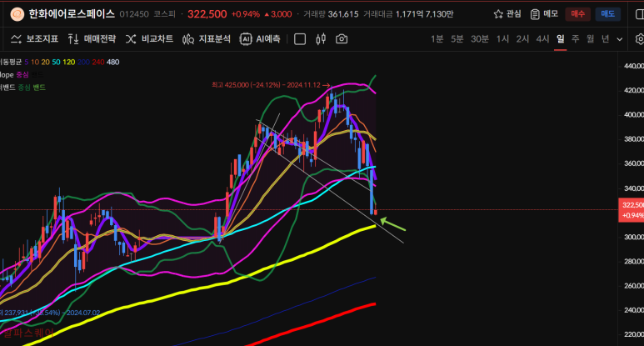Toggle moving average 20 line
The image size is (644, 346).
pyautogui.click(x=45, y=62)
